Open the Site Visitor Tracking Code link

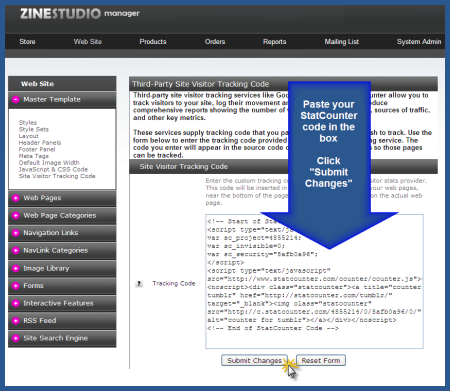coord(57,176)
